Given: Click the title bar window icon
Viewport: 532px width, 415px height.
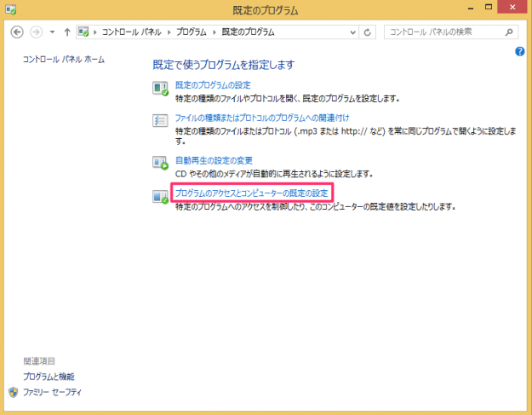Looking at the screenshot, I should 10,9.
